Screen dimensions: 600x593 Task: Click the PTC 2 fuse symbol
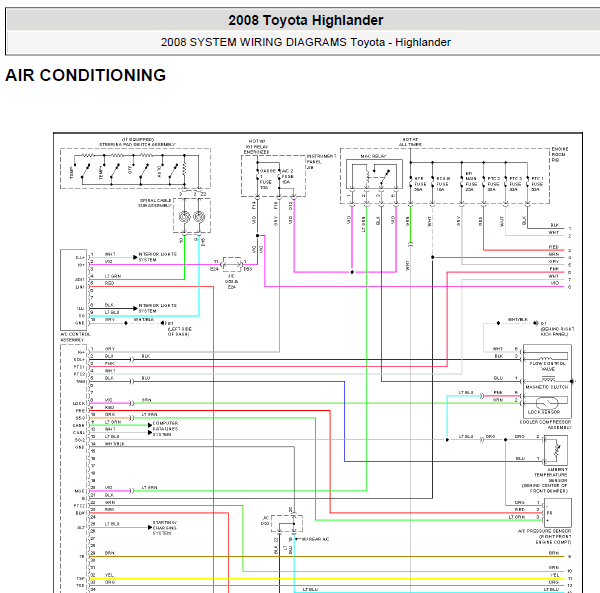[x=484, y=184]
